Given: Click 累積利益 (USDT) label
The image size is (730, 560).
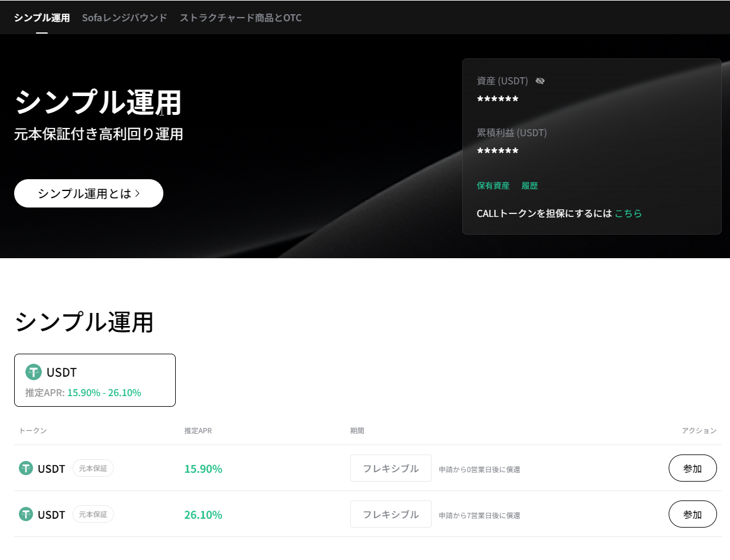Looking at the screenshot, I should (x=512, y=133).
